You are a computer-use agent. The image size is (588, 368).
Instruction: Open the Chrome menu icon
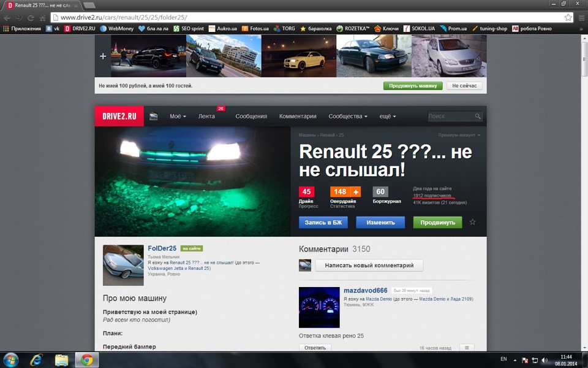[x=581, y=18]
